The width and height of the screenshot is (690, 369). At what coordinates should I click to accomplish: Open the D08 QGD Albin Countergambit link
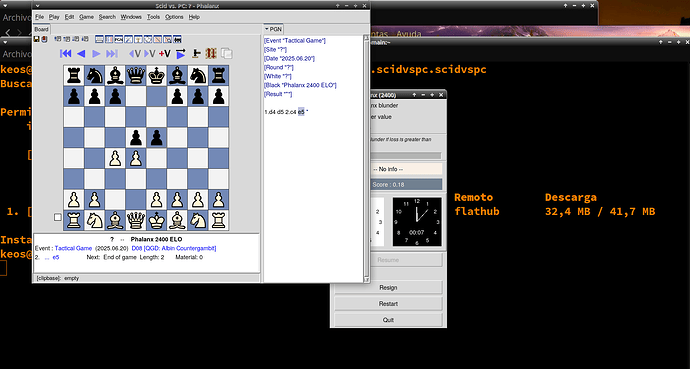[x=174, y=248]
